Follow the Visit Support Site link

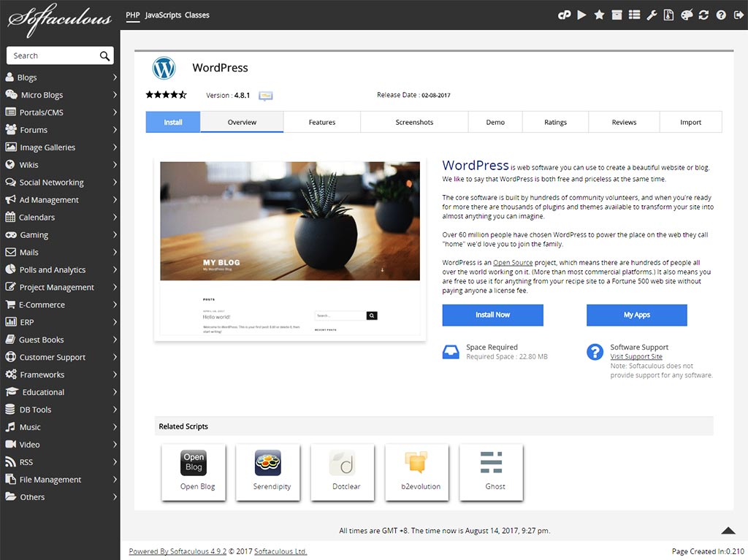636,356
